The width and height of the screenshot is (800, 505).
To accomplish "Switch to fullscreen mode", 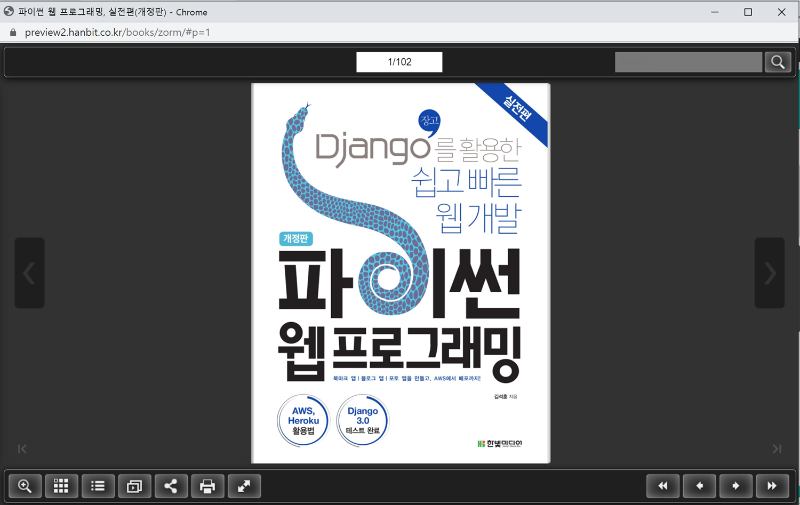I will (x=244, y=486).
